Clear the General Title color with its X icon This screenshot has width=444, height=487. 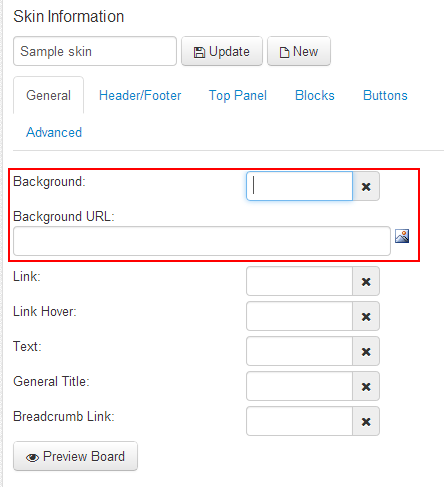coord(366,386)
